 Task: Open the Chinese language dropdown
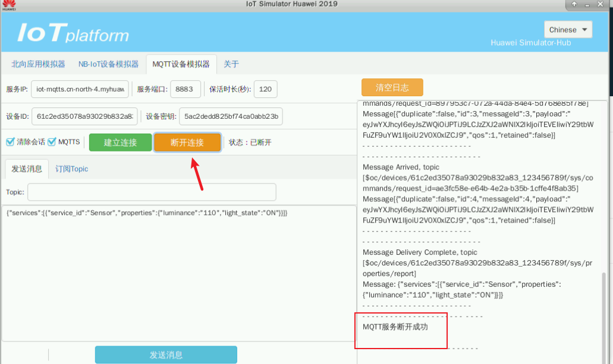click(568, 30)
